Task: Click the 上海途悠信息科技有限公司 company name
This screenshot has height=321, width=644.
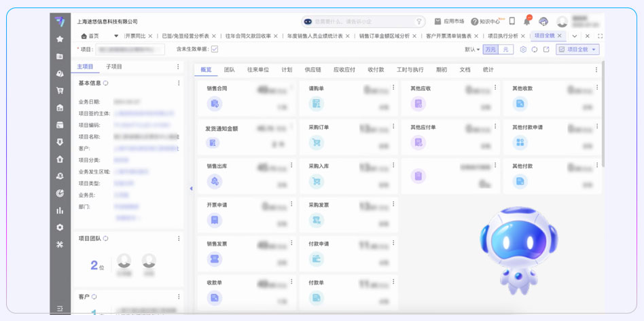Action: [x=107, y=22]
